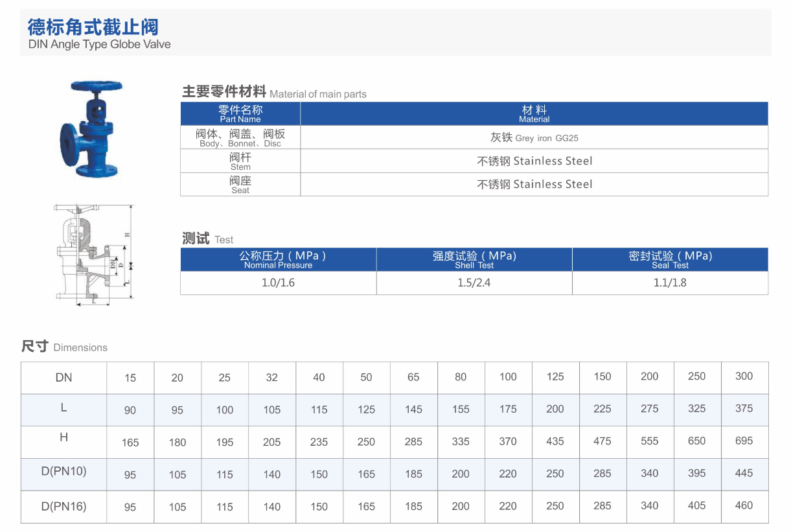Click the 'Part Name' column header
Screen dimensions: 791x532
(x=240, y=113)
